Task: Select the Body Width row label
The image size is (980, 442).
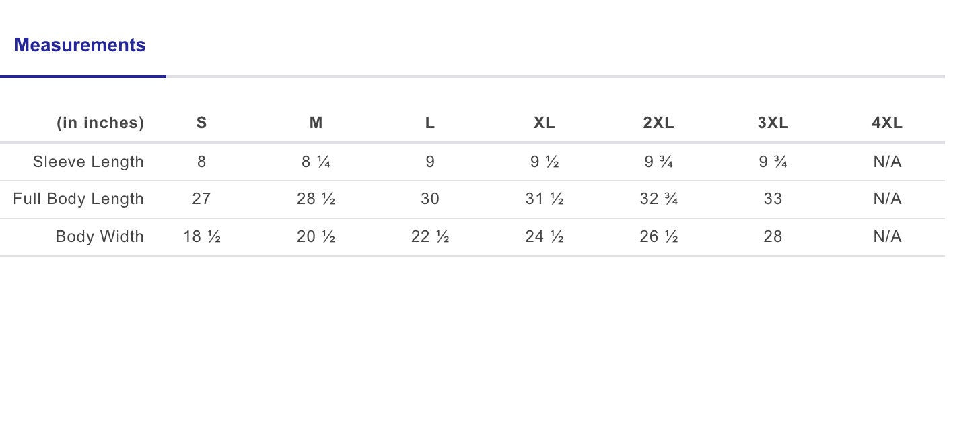Action: [100, 236]
